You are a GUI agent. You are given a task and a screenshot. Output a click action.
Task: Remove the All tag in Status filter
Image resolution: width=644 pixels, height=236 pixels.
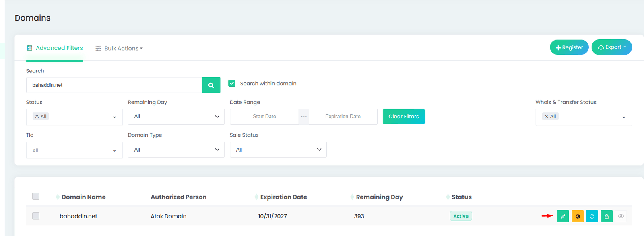pos(37,117)
